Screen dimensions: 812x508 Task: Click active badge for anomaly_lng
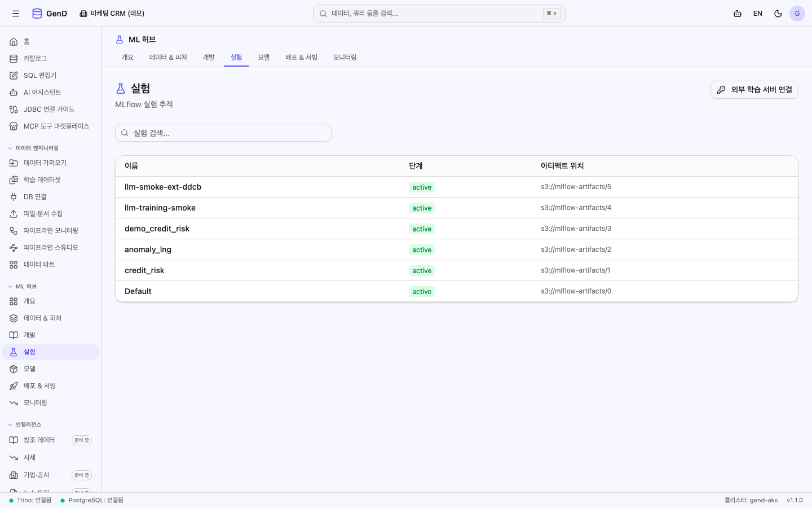click(x=422, y=250)
